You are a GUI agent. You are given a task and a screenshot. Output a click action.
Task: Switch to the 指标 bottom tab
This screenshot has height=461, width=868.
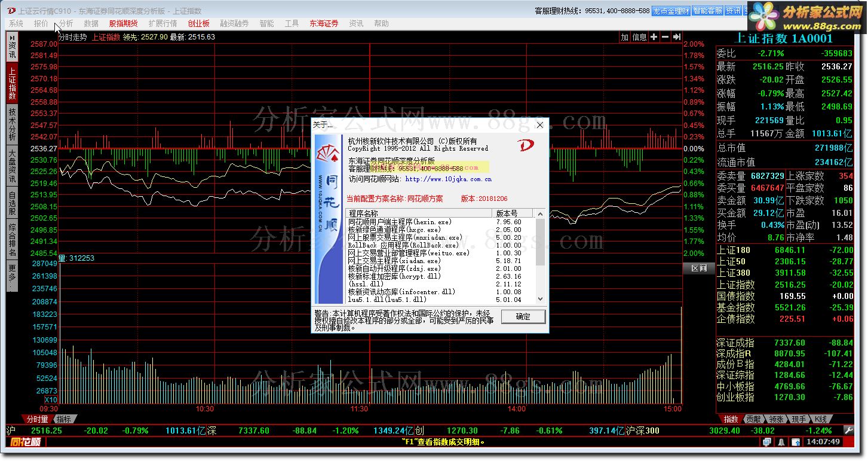tap(64, 419)
